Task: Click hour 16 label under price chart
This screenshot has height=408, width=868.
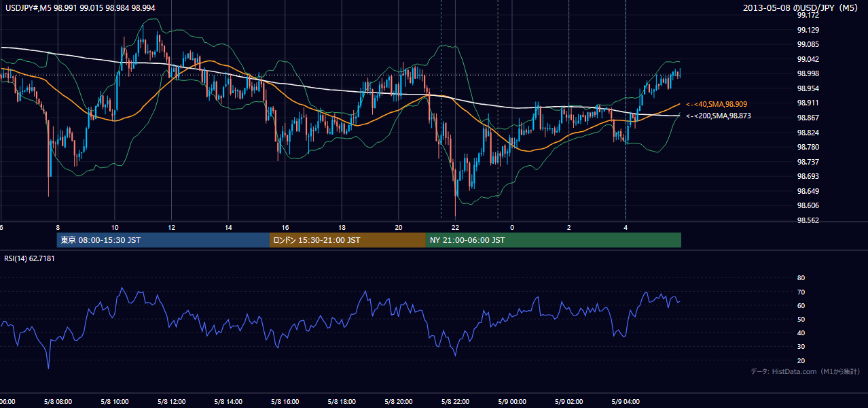Action: pos(285,227)
